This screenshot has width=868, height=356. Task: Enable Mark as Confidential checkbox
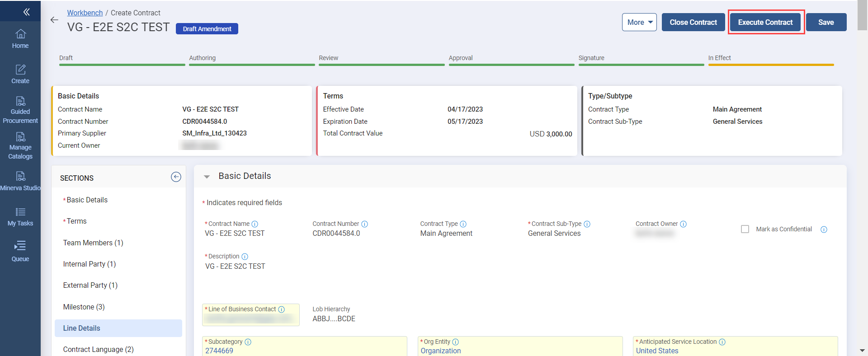tap(745, 229)
